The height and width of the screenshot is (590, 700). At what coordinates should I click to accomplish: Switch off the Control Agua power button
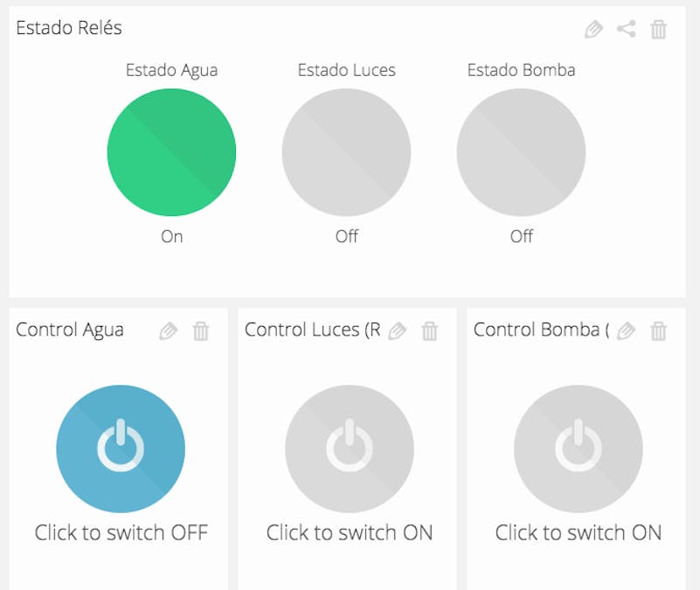(x=121, y=448)
